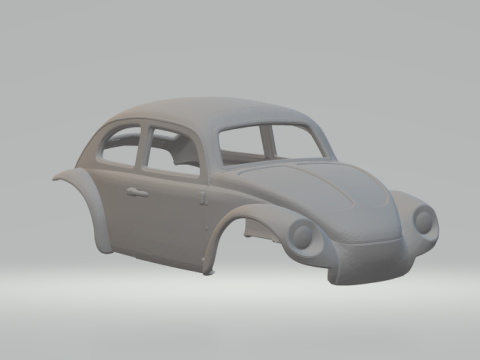Click the car's door handle on the model
Viewport: 480px width, 360px height.
(137, 192)
